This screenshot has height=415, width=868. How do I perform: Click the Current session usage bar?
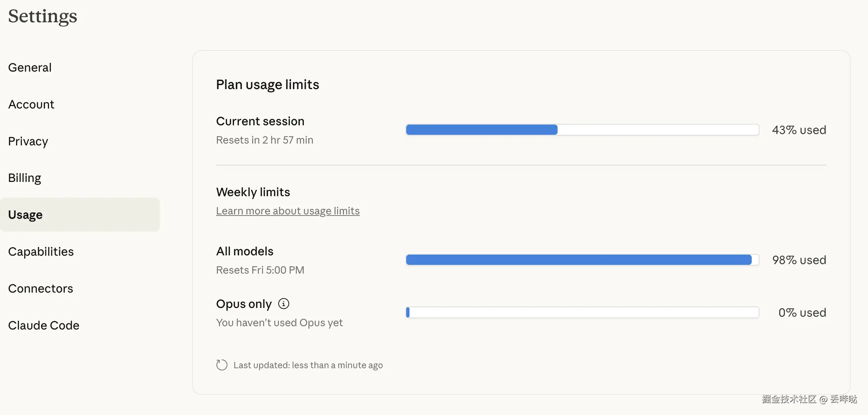click(x=582, y=130)
